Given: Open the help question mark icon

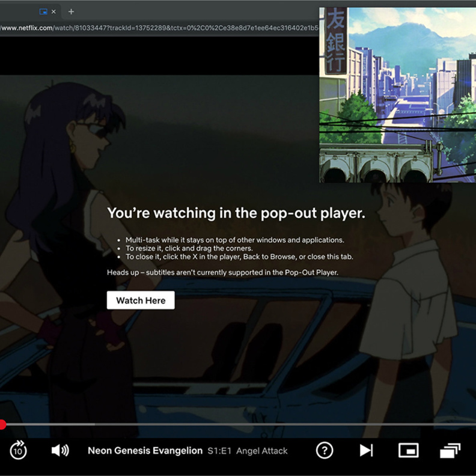Looking at the screenshot, I should pos(325,450).
